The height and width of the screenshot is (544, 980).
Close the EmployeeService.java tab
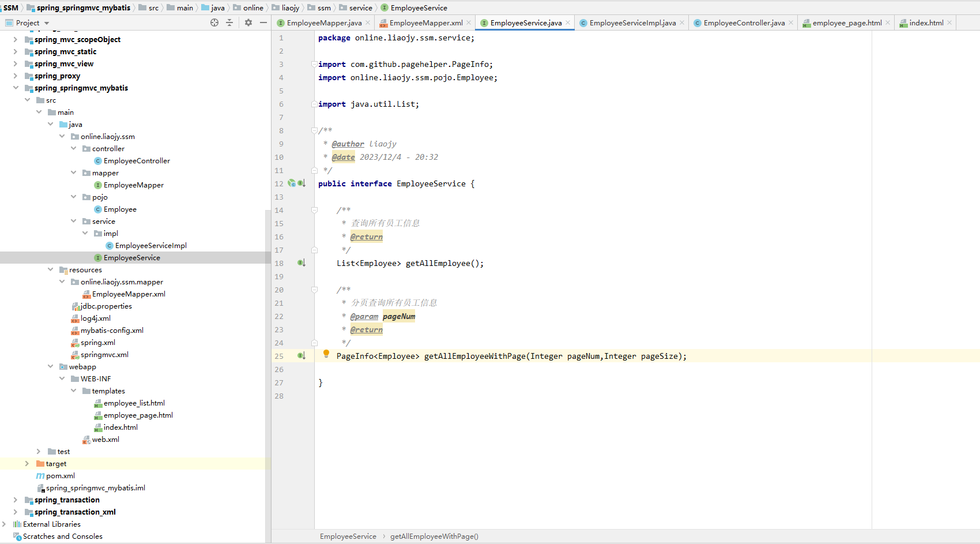(x=568, y=22)
